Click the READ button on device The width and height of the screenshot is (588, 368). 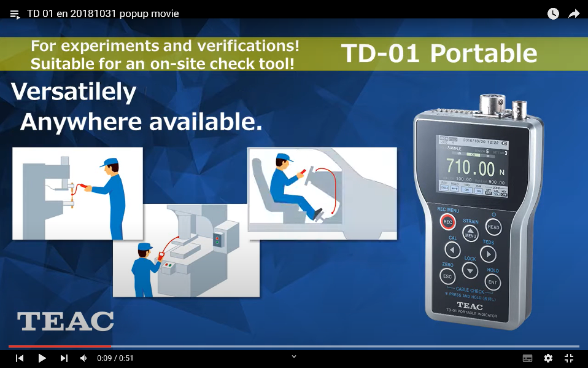(x=493, y=227)
